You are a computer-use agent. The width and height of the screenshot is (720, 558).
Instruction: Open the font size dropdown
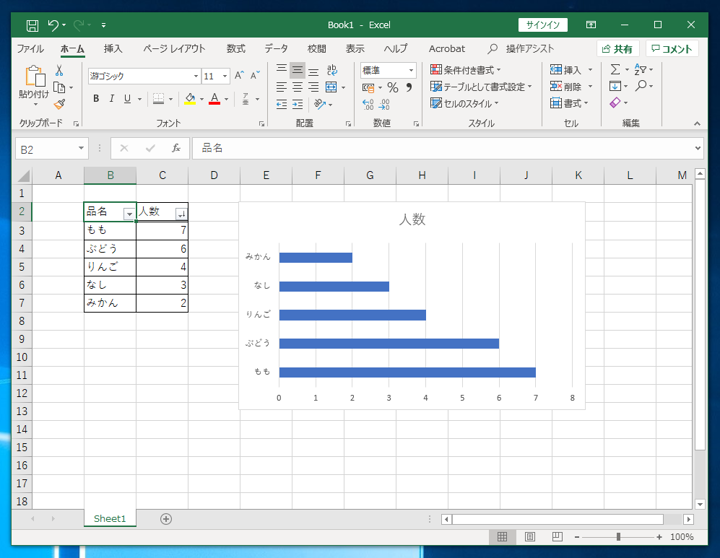(225, 76)
